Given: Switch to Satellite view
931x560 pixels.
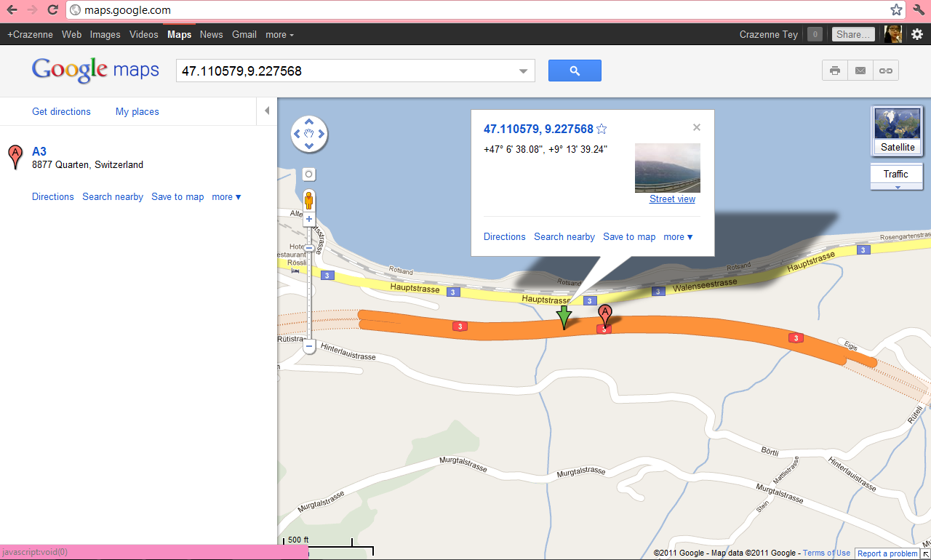Looking at the screenshot, I should [x=898, y=131].
